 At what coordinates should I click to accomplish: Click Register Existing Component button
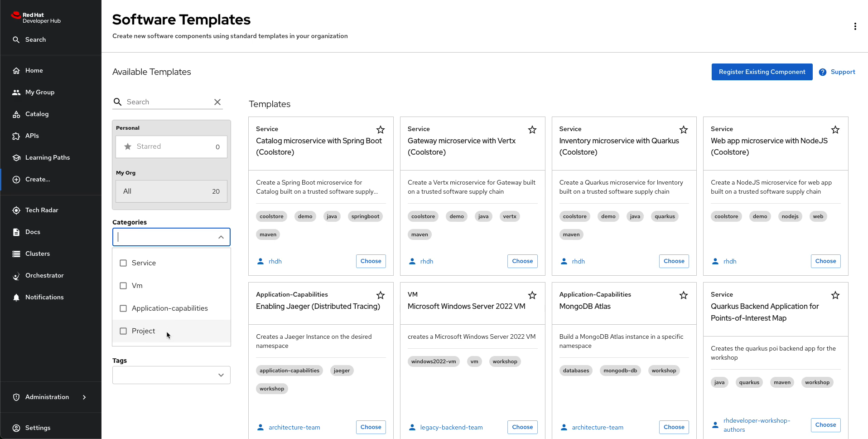coord(762,72)
